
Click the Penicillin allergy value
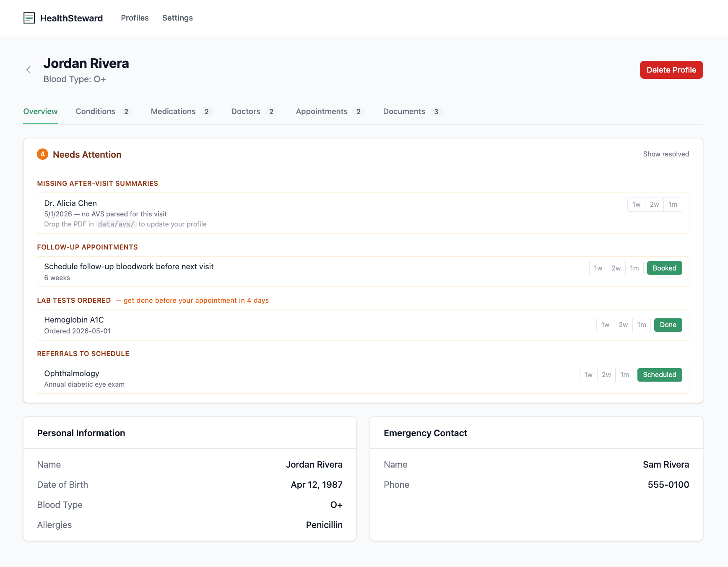pyautogui.click(x=324, y=525)
